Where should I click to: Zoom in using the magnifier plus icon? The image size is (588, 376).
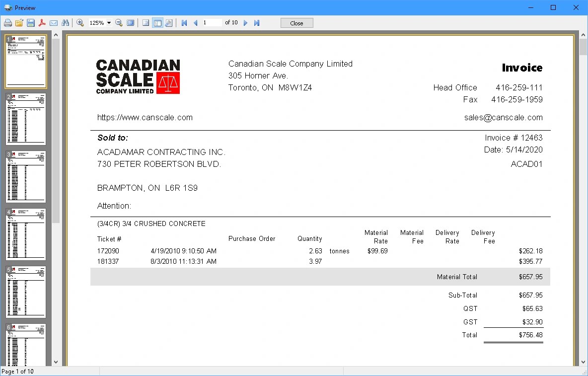(80, 22)
